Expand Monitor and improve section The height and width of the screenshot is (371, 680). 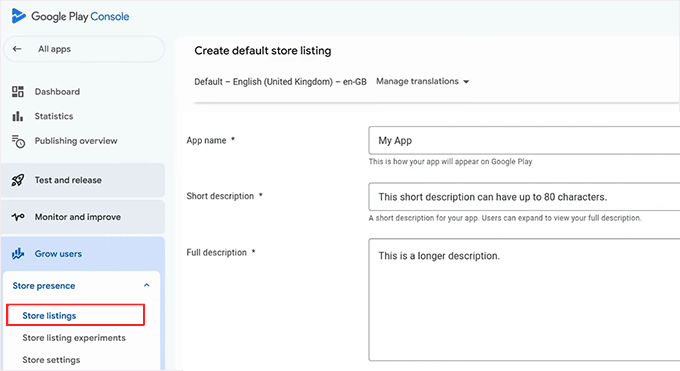83,217
